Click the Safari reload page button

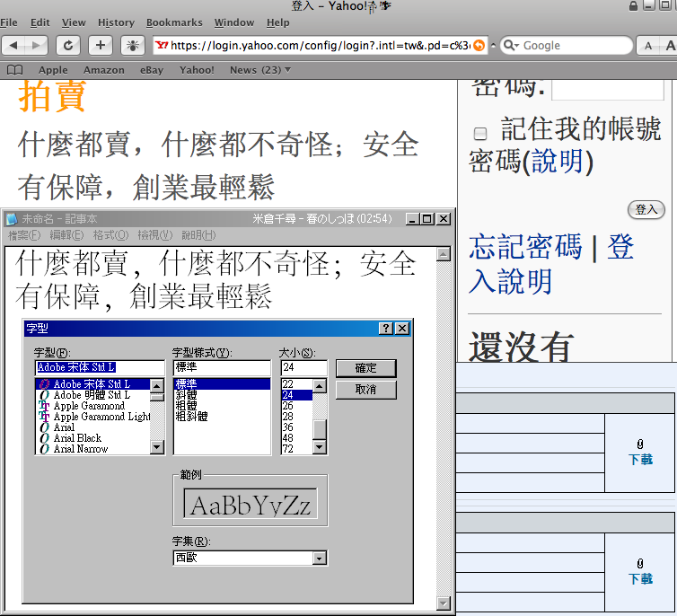click(x=68, y=45)
